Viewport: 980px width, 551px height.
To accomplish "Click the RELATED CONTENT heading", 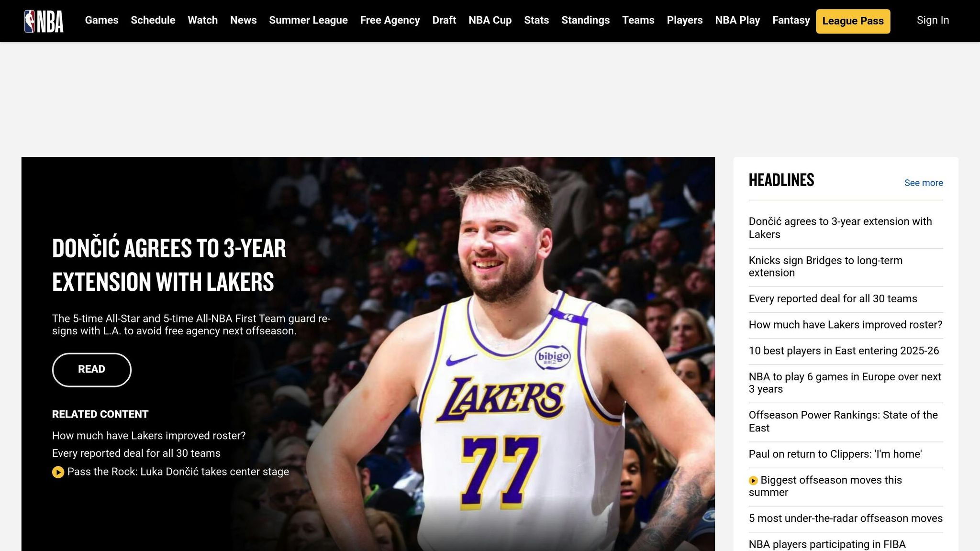I will [100, 414].
